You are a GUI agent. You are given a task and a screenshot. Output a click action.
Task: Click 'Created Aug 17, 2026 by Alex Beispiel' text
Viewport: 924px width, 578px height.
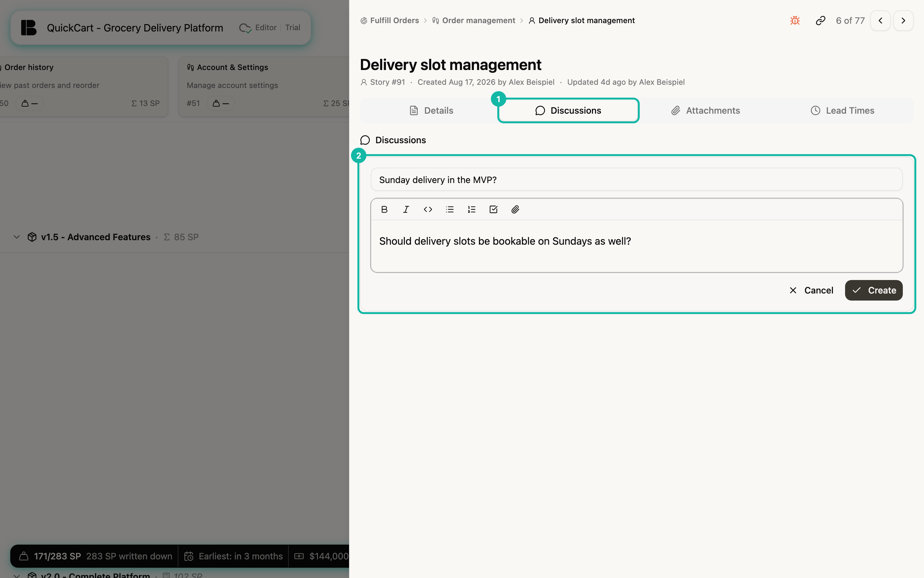(x=486, y=82)
